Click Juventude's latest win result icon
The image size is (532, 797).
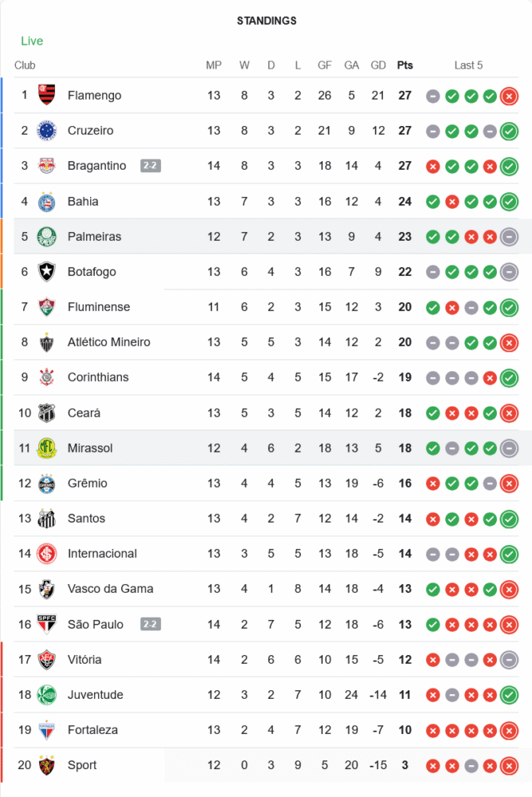coord(509,695)
